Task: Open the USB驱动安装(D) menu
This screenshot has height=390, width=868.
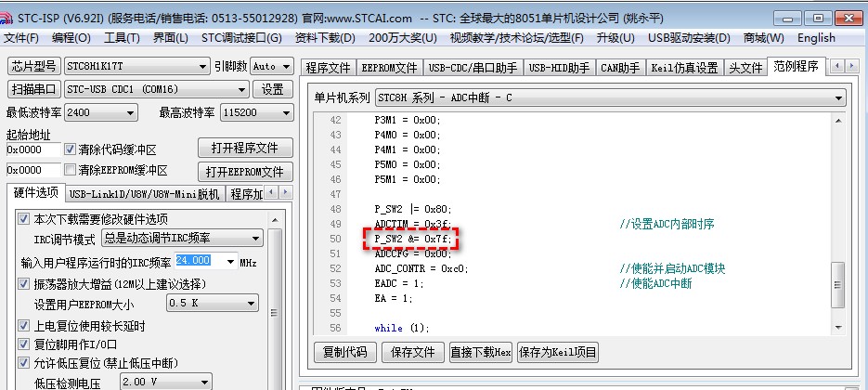Action: tap(689, 38)
